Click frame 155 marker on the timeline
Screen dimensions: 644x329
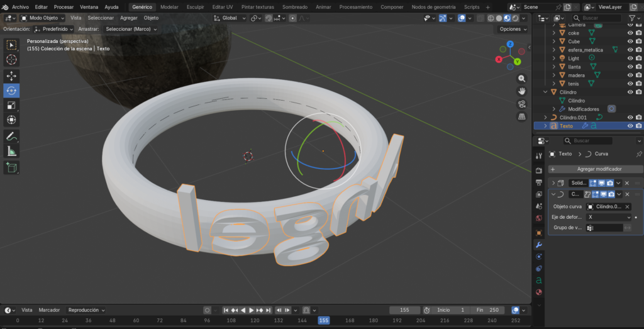tap(324, 320)
